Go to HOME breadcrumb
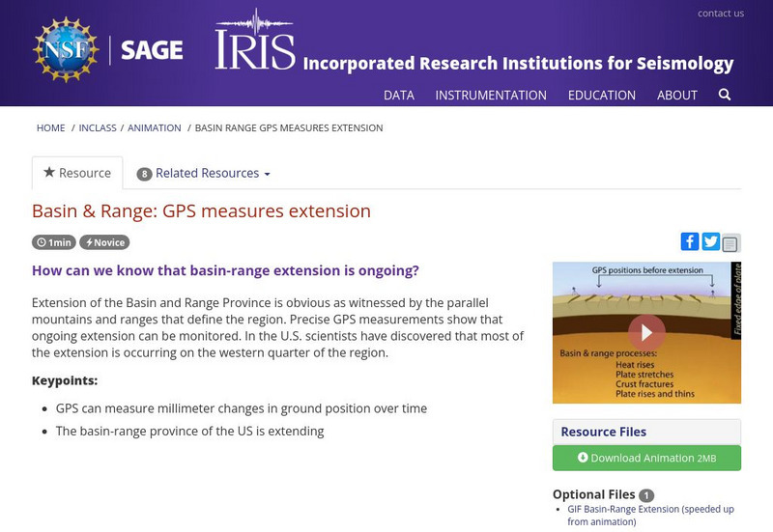Viewport: 773px width, 532px height. click(51, 128)
